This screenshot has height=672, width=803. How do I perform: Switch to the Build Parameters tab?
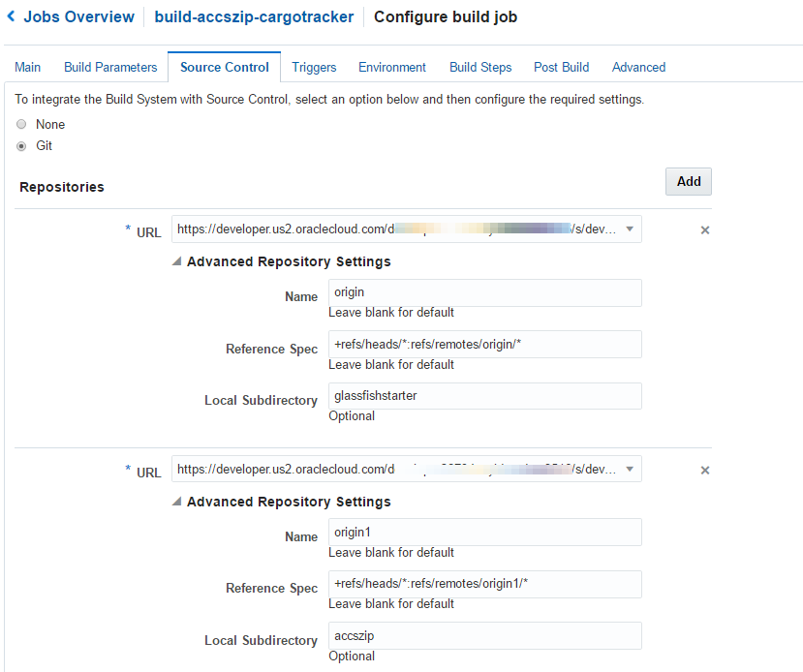110,67
